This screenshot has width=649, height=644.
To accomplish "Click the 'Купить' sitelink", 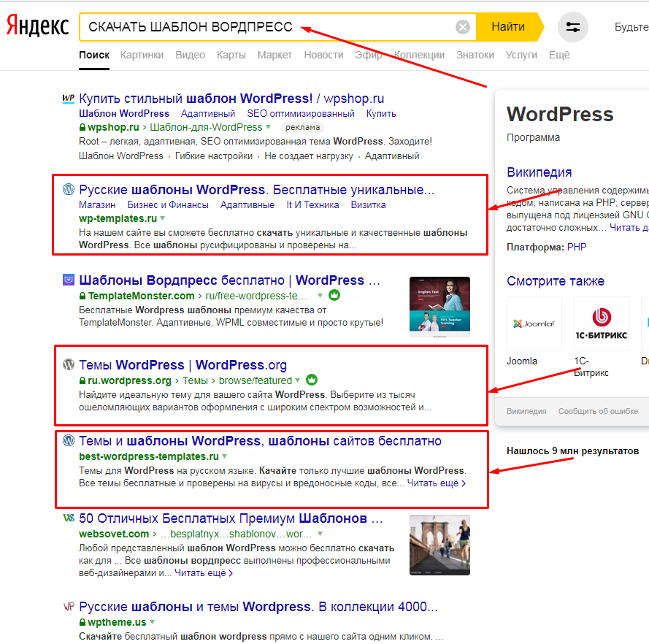I will 381,113.
